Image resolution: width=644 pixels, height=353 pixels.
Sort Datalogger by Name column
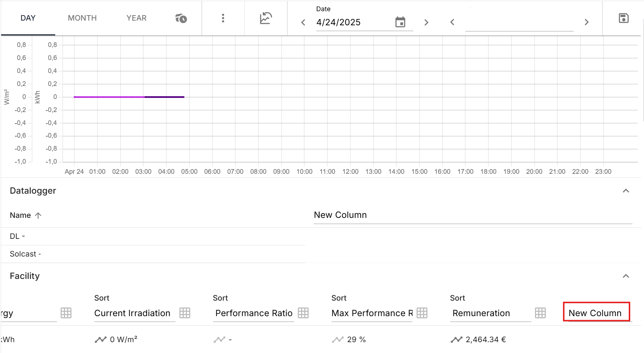coord(21,215)
